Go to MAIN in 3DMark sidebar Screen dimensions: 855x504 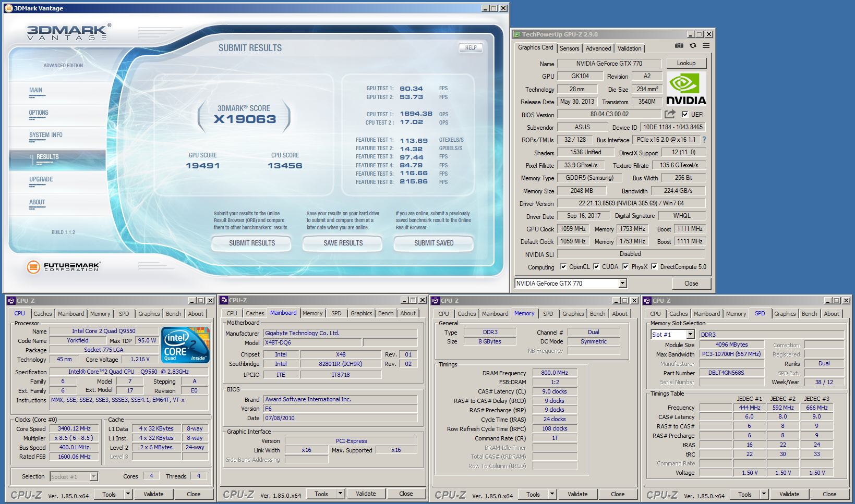click(x=36, y=90)
